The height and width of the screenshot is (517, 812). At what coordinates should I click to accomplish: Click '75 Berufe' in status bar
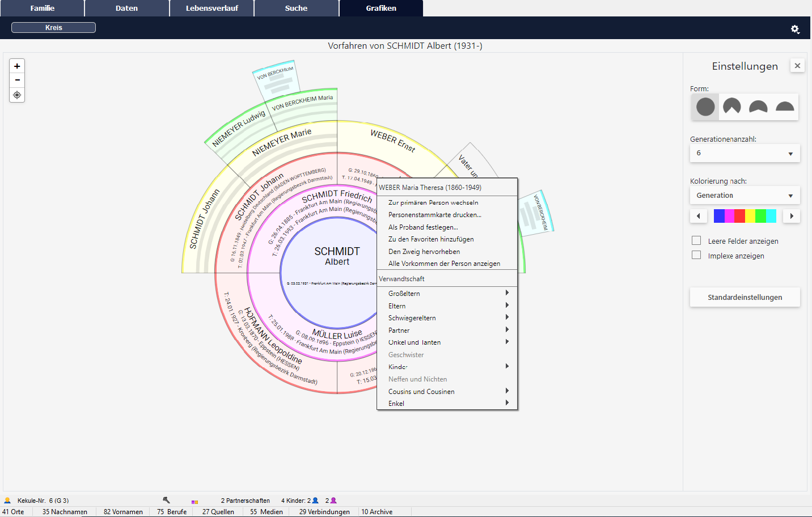click(172, 511)
